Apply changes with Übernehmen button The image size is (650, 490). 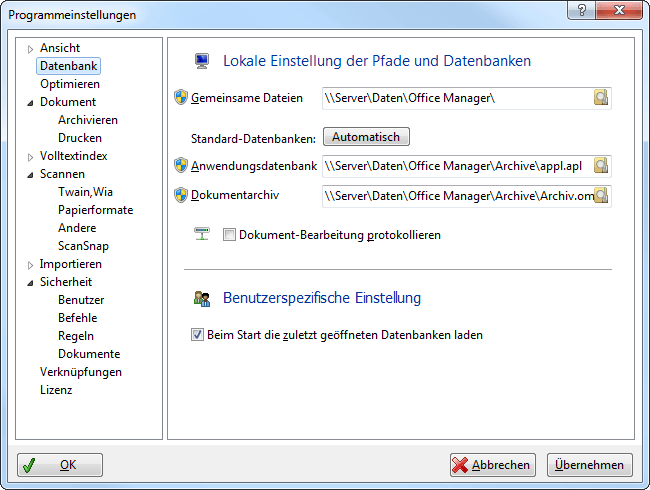[x=590, y=465]
